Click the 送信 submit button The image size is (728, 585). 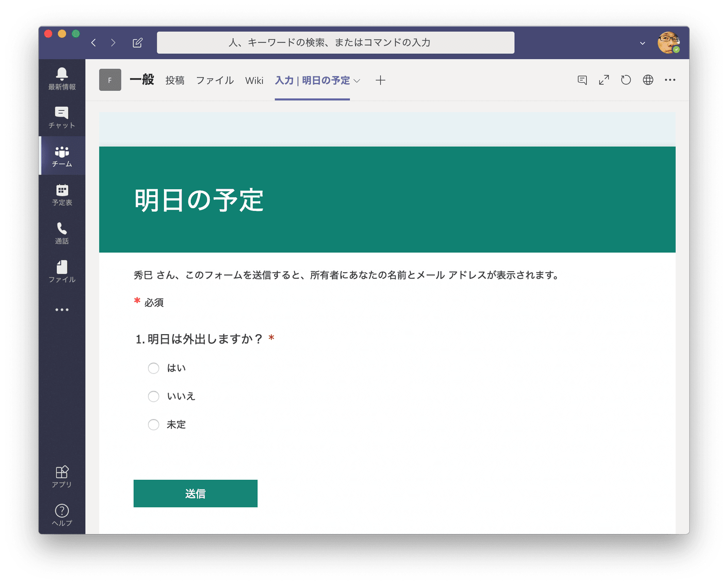click(x=195, y=493)
